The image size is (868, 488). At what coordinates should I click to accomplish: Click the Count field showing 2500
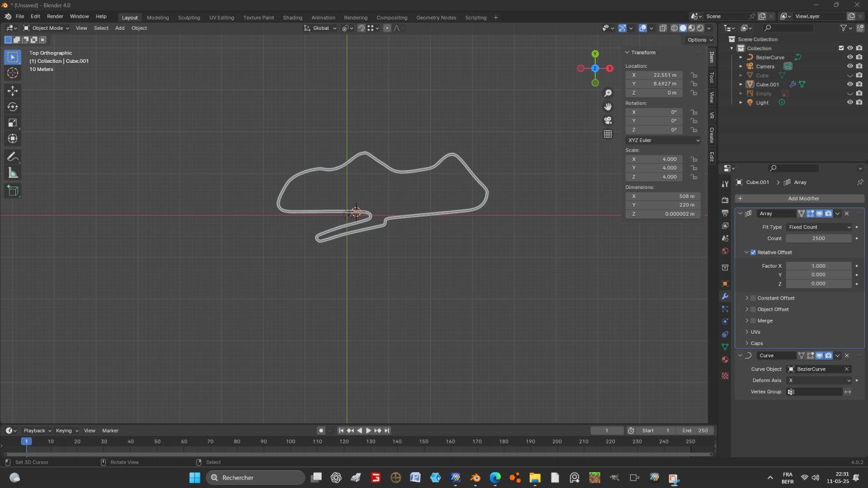[x=819, y=239]
